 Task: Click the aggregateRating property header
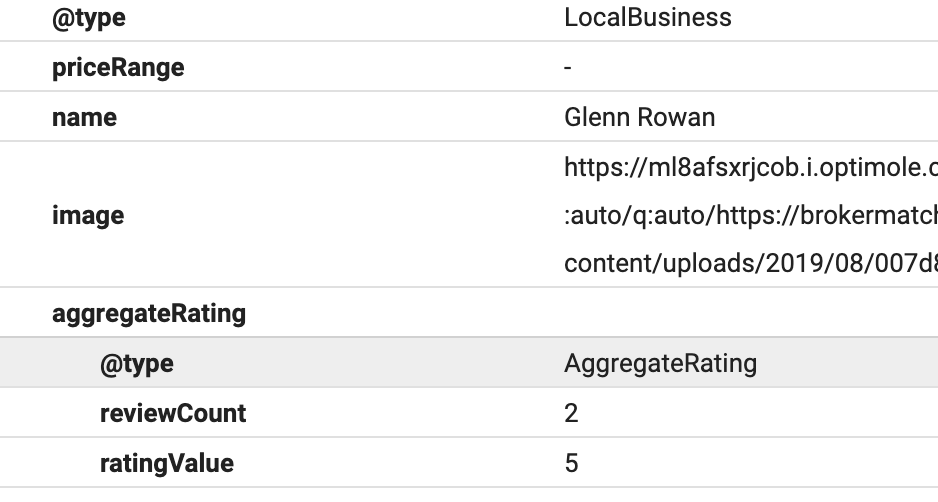[x=148, y=313]
